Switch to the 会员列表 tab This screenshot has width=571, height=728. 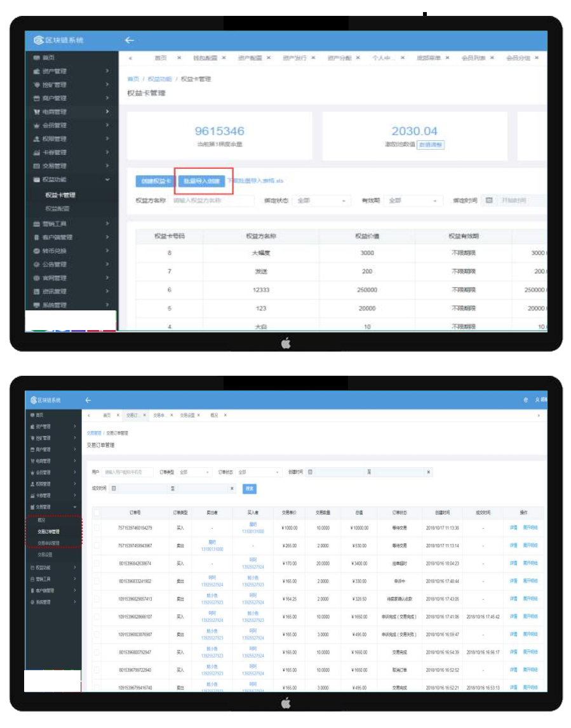pyautogui.click(x=473, y=58)
